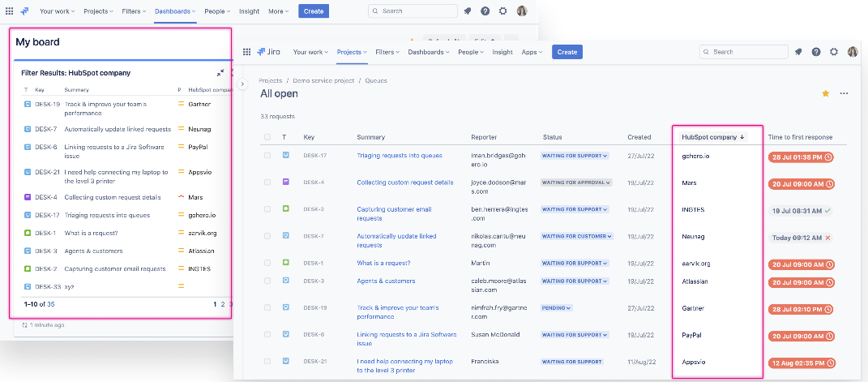Click Gartner in the queue's HubSpot company column
The height and width of the screenshot is (382, 868).
tap(693, 308)
